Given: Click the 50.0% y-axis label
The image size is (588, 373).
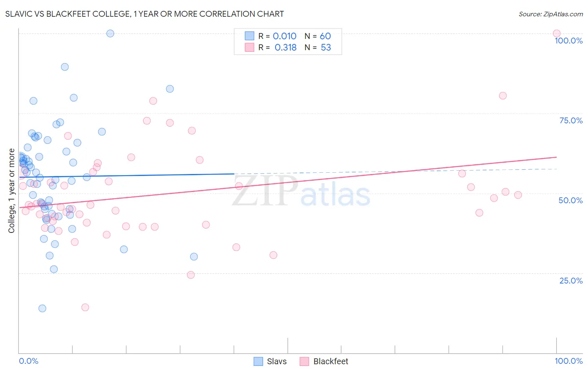Looking at the screenshot, I should coord(571,200).
